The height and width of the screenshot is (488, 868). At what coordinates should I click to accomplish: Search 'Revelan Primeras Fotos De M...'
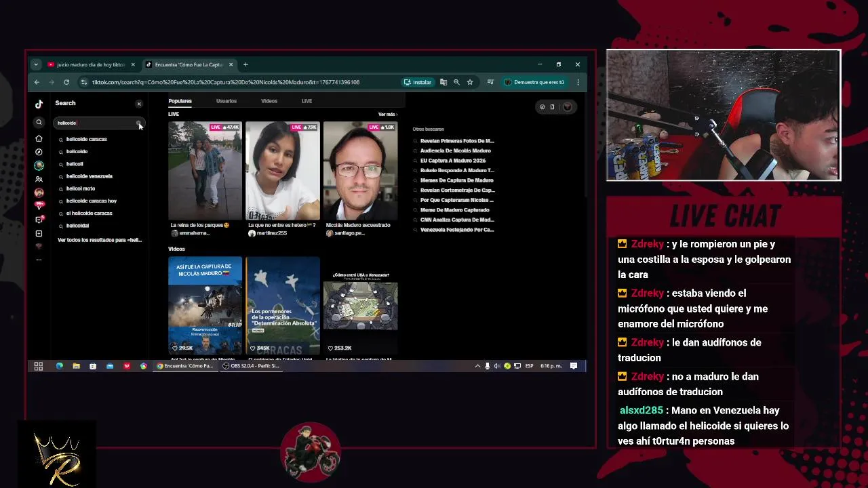point(457,141)
